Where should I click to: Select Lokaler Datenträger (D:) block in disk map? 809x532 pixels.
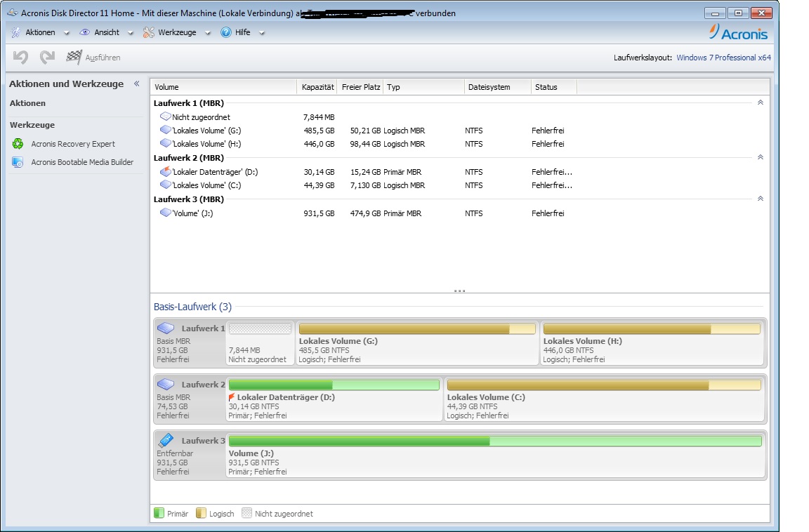point(334,399)
